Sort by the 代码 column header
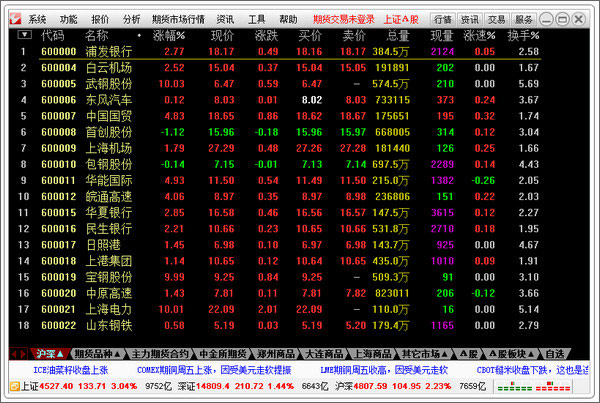This screenshot has height=403, width=600. [x=53, y=36]
